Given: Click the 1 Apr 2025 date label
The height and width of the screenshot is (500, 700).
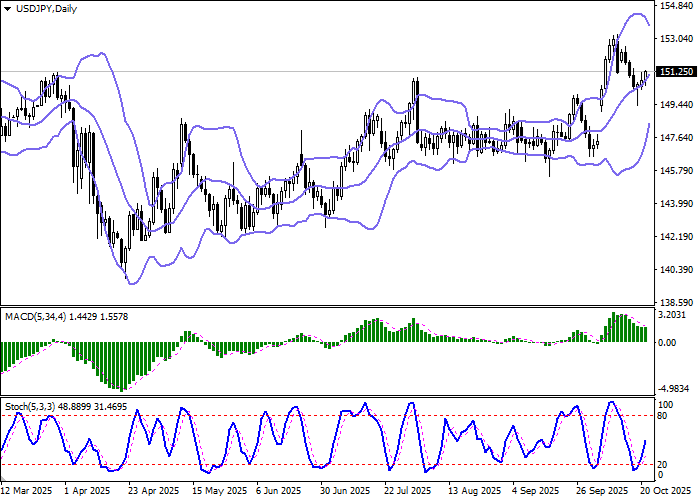Looking at the screenshot, I should click(x=86, y=491).
